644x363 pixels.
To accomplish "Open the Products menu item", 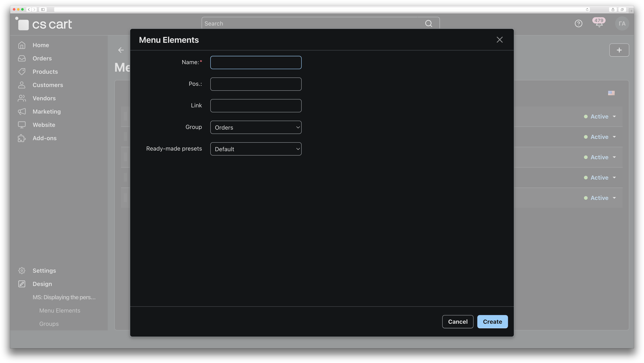I will (45, 72).
